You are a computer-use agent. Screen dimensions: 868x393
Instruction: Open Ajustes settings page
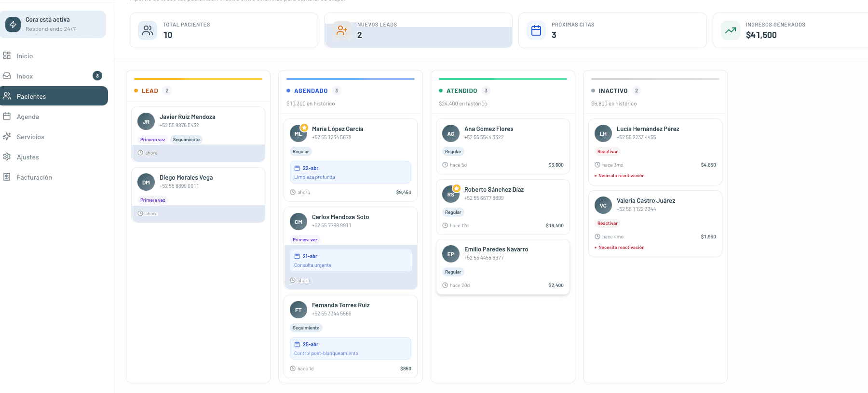[x=54, y=157]
